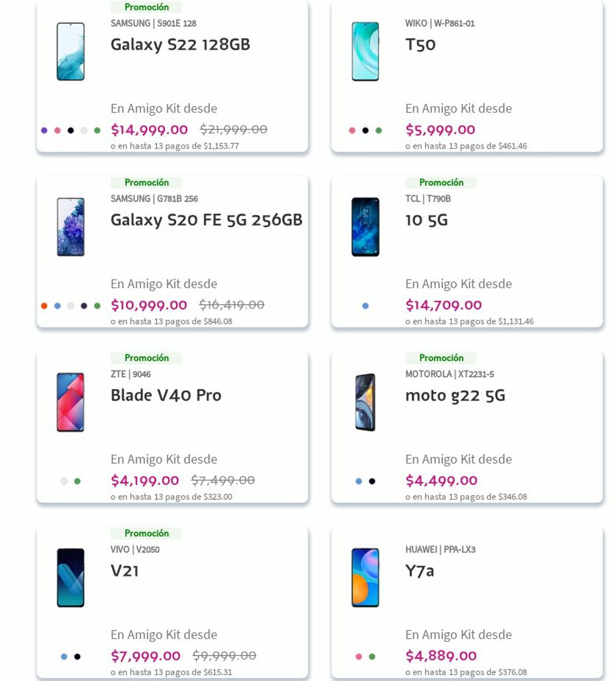
Task: Choose the blue color for moto g22 5G
Action: [359, 481]
